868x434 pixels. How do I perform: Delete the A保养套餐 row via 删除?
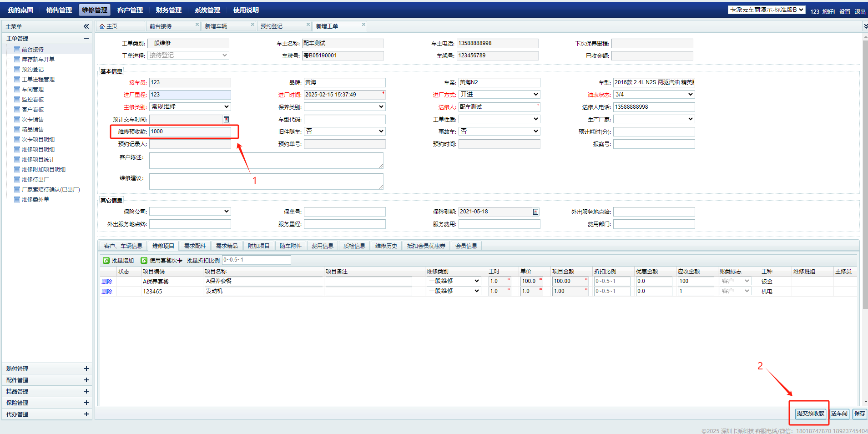(x=107, y=282)
